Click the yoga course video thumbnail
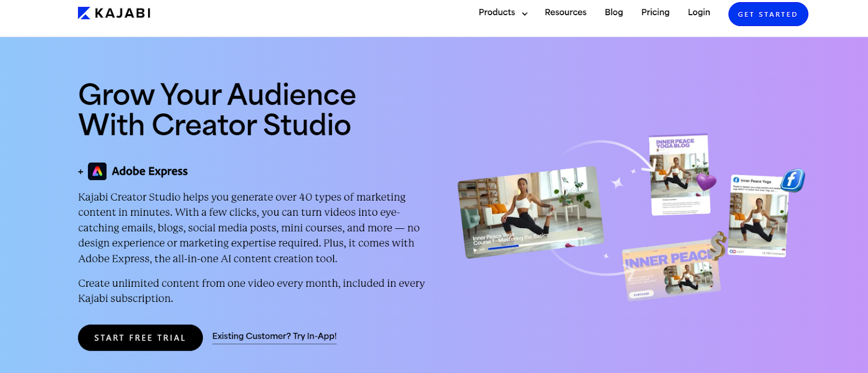 530,212
